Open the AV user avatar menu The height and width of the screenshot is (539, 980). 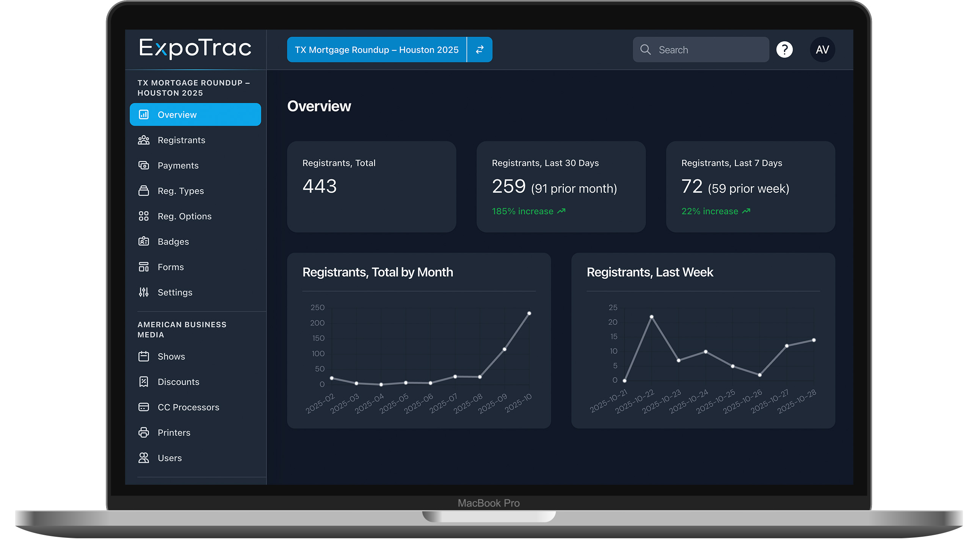pos(822,49)
